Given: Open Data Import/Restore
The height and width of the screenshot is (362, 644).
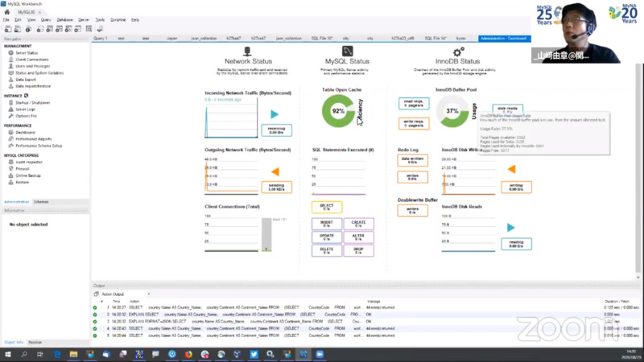Looking at the screenshot, I should click(x=33, y=86).
